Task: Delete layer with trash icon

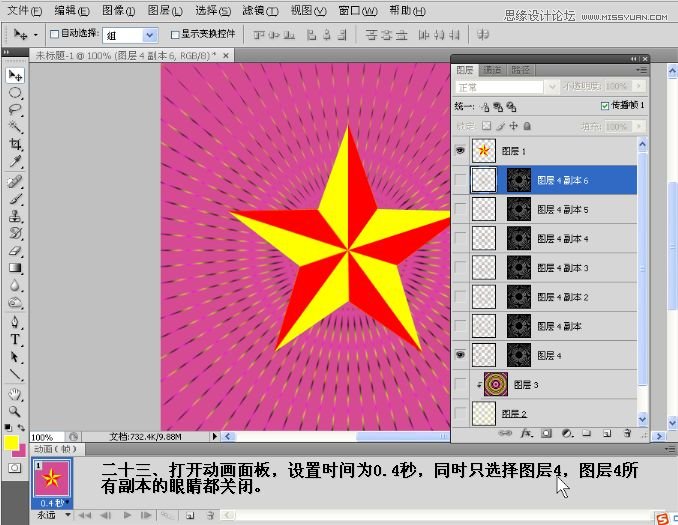Action: point(627,433)
